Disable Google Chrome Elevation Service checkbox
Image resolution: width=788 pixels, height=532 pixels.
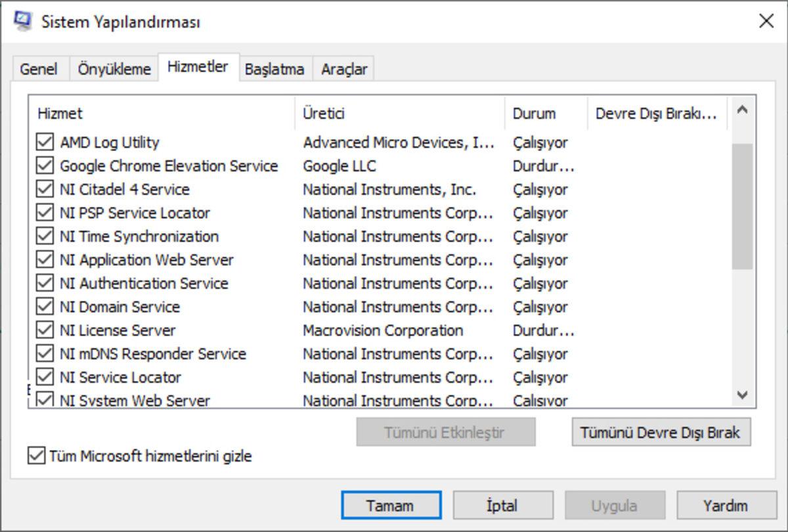[42, 166]
